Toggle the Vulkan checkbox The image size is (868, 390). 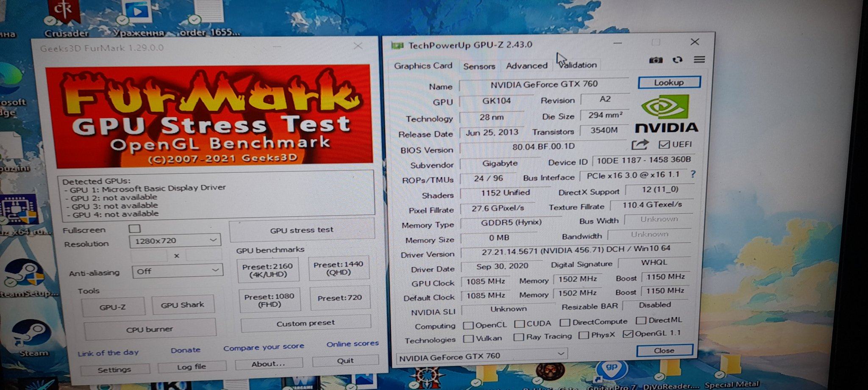(468, 339)
